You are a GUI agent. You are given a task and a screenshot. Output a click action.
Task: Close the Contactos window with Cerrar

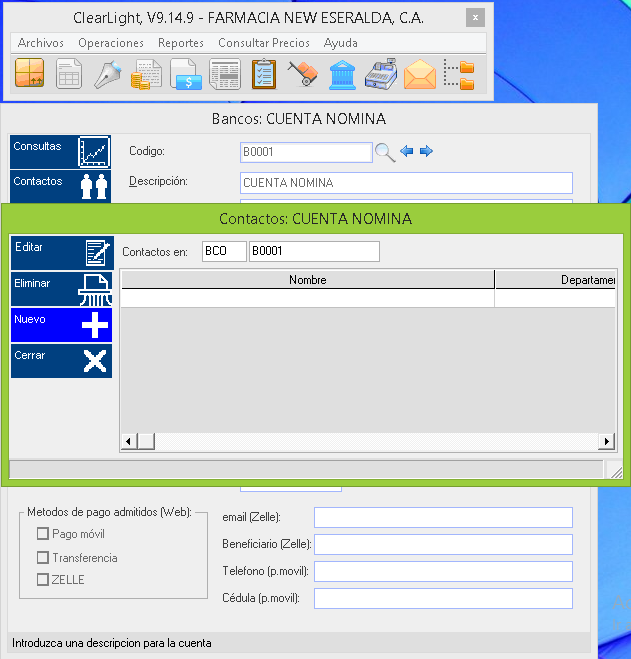(x=61, y=361)
